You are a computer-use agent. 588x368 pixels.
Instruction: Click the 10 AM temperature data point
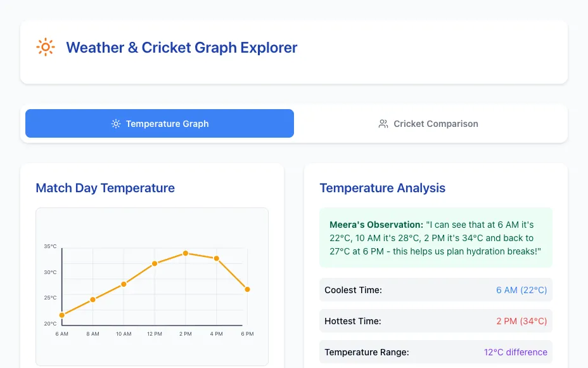point(124,284)
